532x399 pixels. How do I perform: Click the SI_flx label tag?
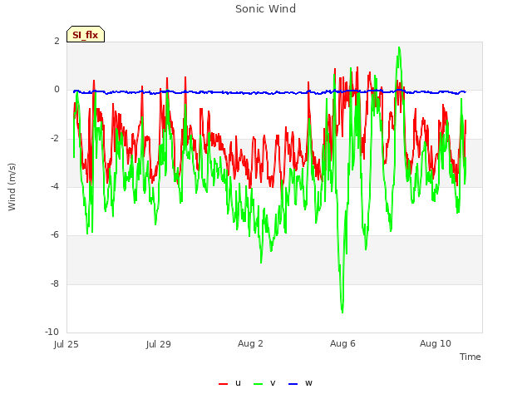86,34
